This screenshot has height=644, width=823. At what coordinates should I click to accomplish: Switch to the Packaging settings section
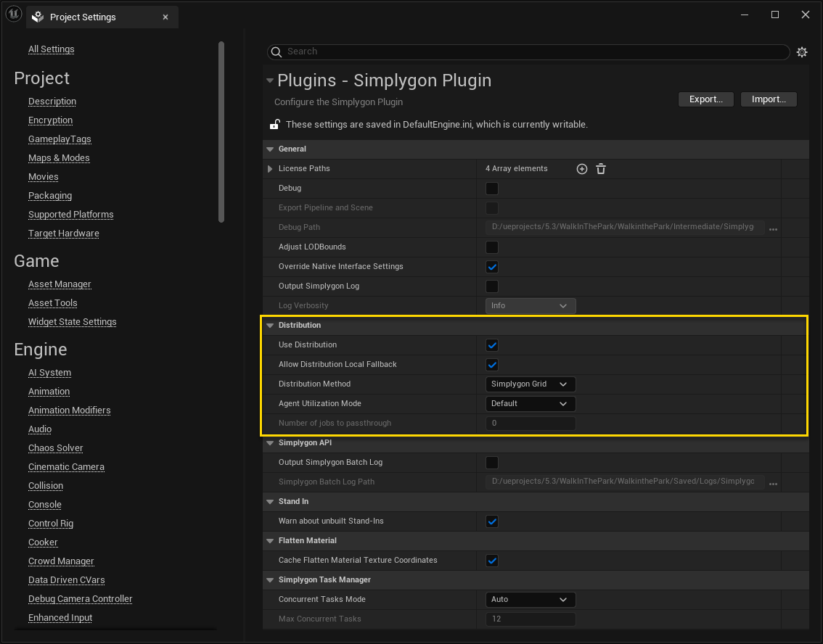tap(49, 195)
